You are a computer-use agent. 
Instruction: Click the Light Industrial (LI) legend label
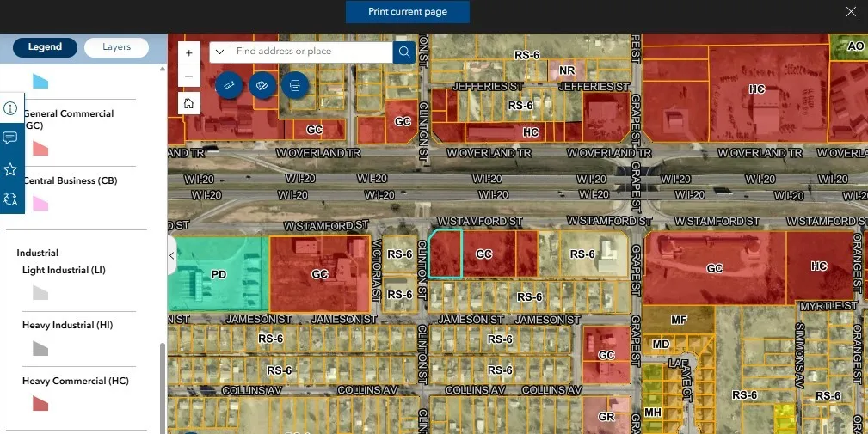tap(64, 270)
